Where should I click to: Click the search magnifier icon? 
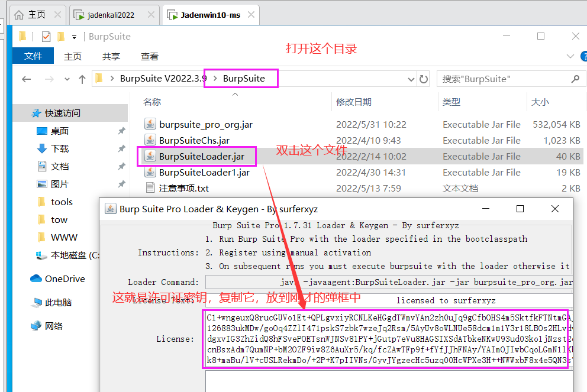click(575, 79)
